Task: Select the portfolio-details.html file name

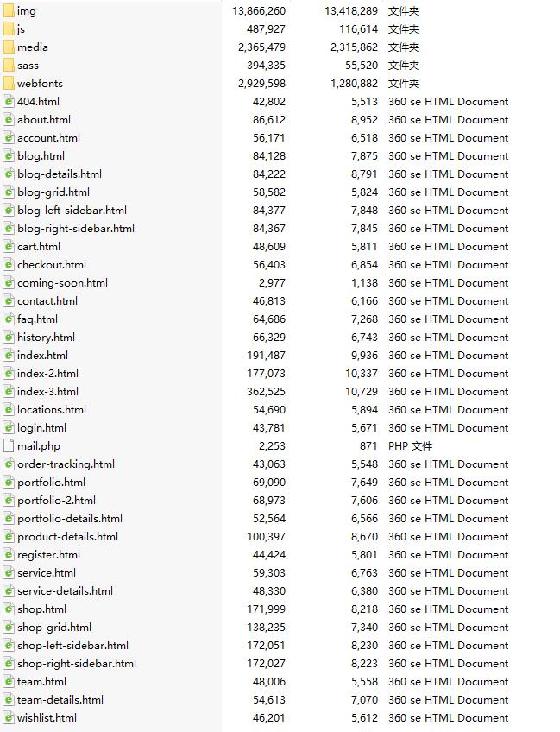Action: tap(70, 519)
